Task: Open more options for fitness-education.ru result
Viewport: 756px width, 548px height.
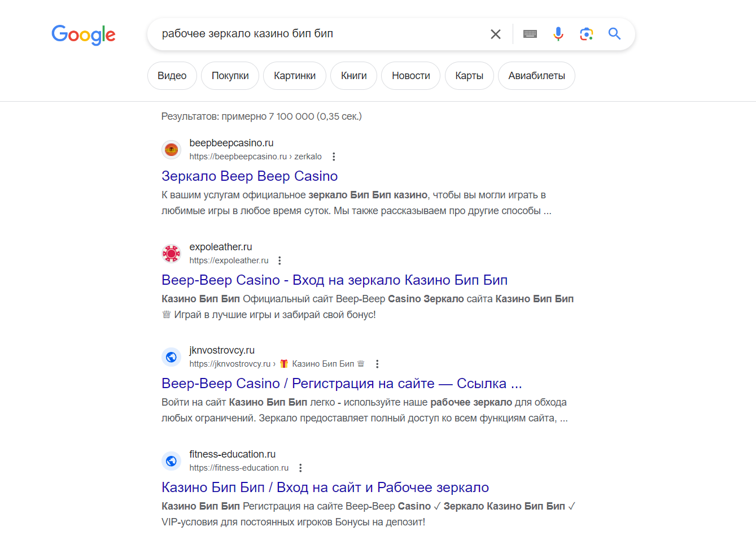Action: coord(300,468)
